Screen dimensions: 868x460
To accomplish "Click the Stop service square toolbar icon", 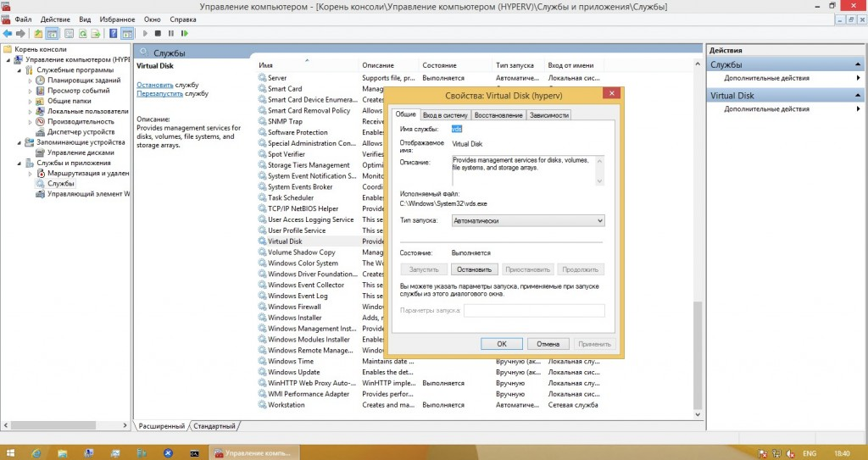I will click(x=159, y=33).
